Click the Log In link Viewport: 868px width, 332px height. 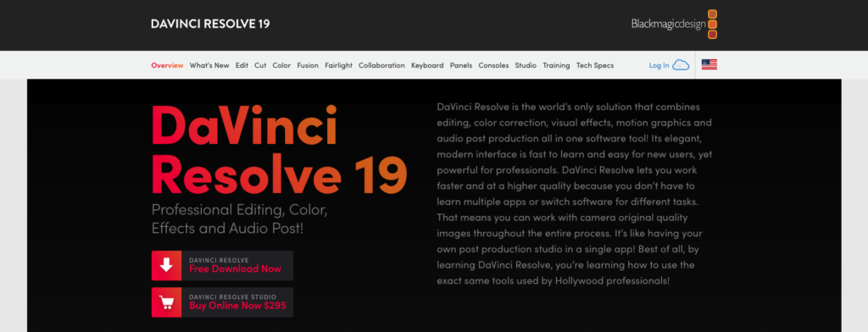point(659,65)
